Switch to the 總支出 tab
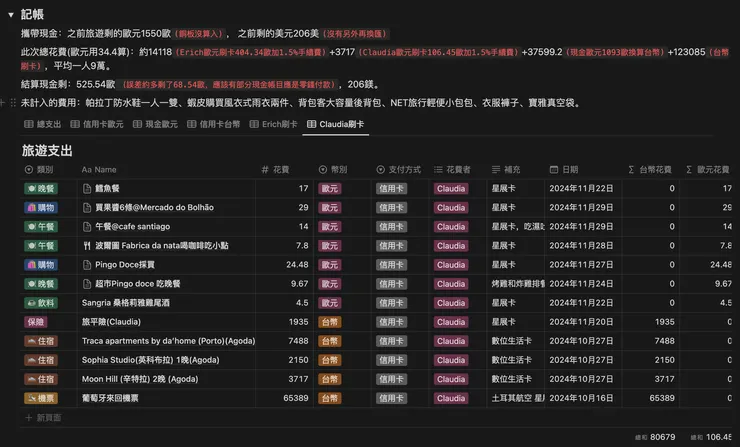 click(x=42, y=124)
